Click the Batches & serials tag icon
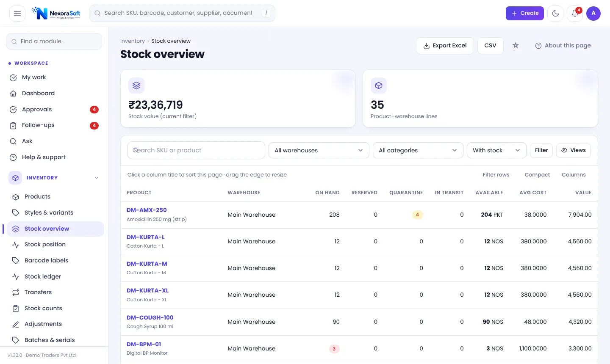The width and height of the screenshot is (610, 364). click(x=16, y=340)
